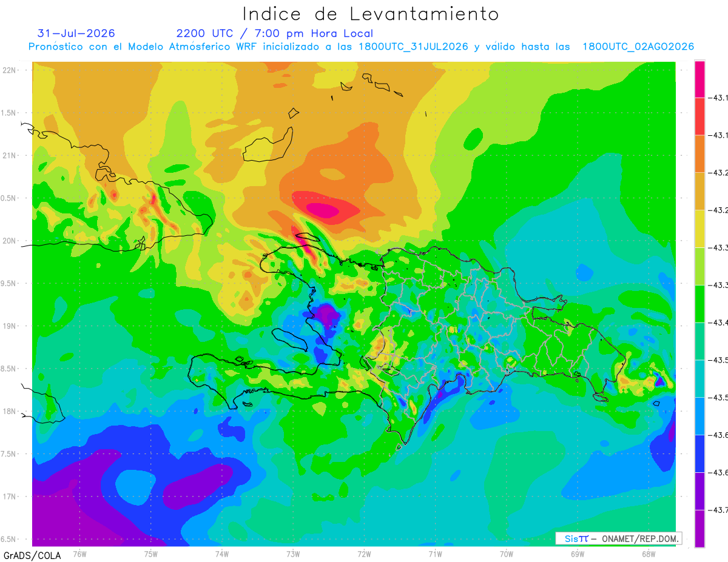Click the "-43.4" legend value
Screen dimensions: 728x562
pyautogui.click(x=720, y=323)
